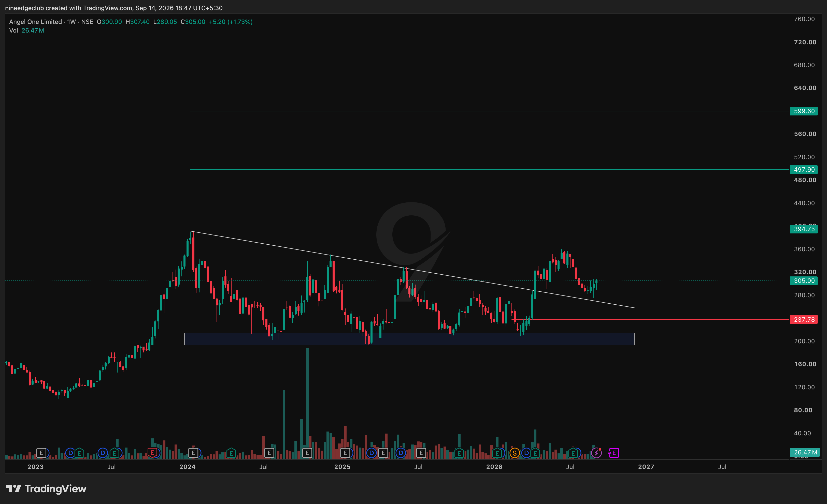Click the Angel One Limited symbol title
The width and height of the screenshot is (827, 504).
tap(35, 22)
